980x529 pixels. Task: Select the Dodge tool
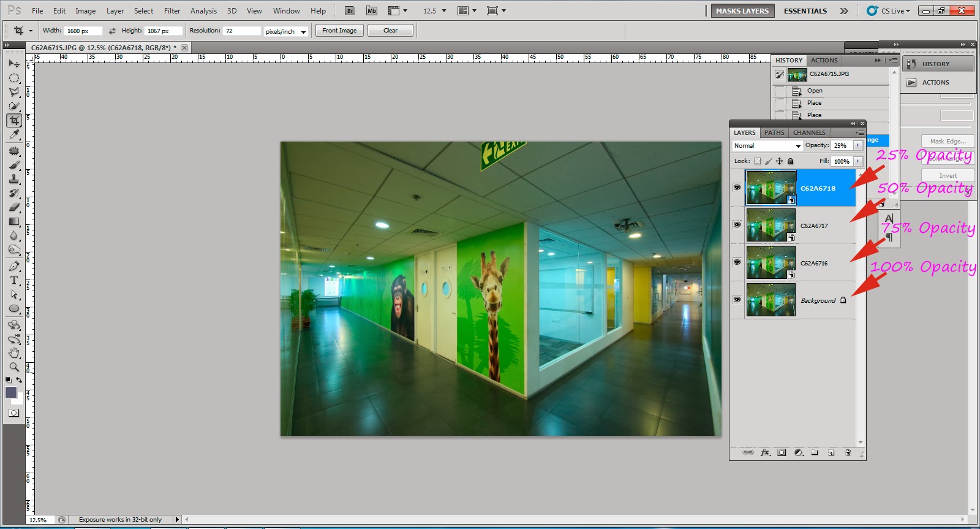click(x=14, y=249)
